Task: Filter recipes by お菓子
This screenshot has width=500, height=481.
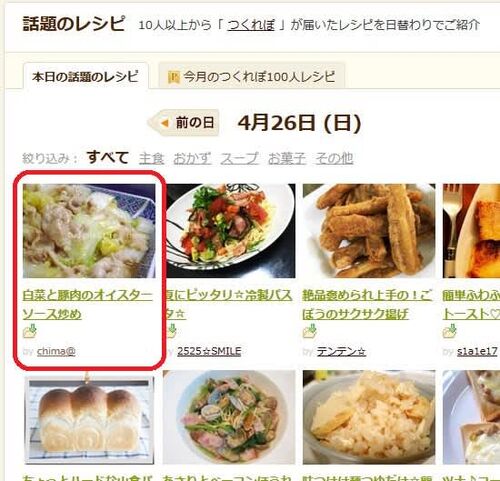Action: coord(287,158)
